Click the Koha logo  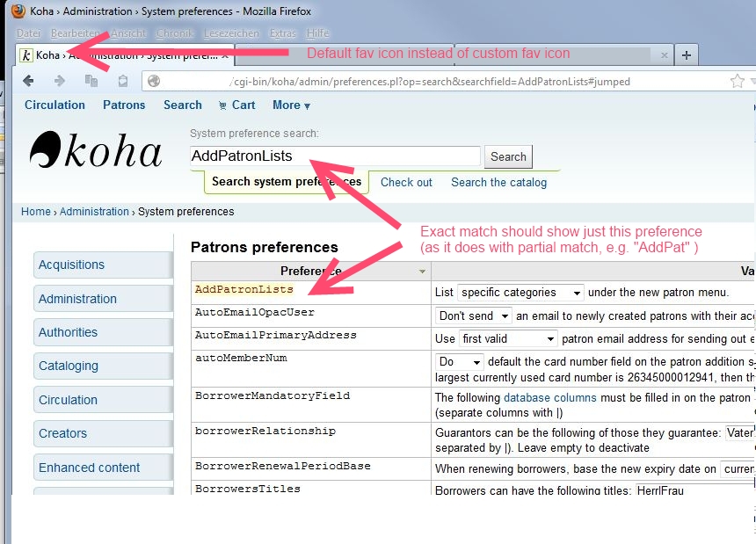tap(96, 150)
